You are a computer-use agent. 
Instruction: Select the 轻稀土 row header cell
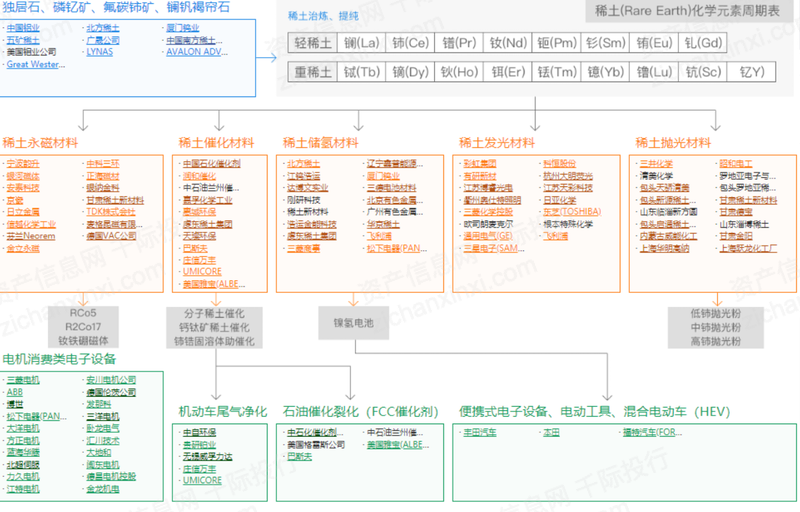point(313,43)
